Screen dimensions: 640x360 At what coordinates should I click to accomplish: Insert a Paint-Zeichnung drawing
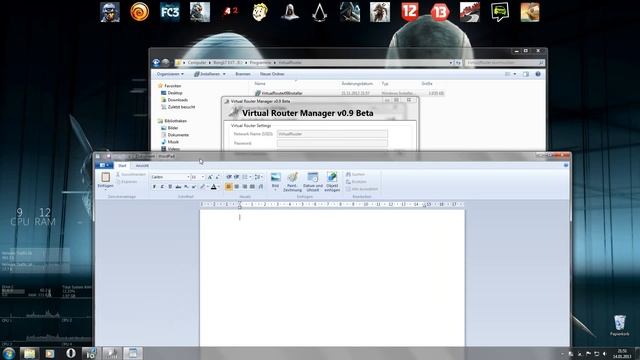292,182
